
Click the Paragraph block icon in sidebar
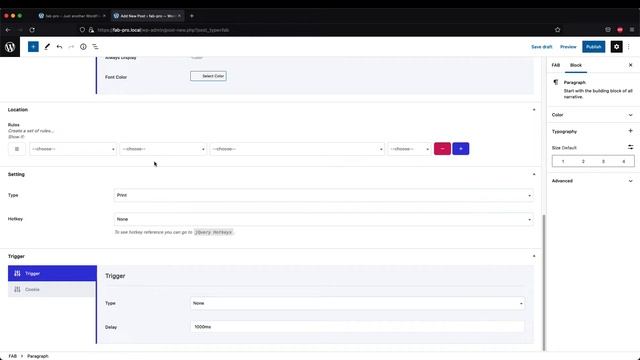[x=556, y=82]
